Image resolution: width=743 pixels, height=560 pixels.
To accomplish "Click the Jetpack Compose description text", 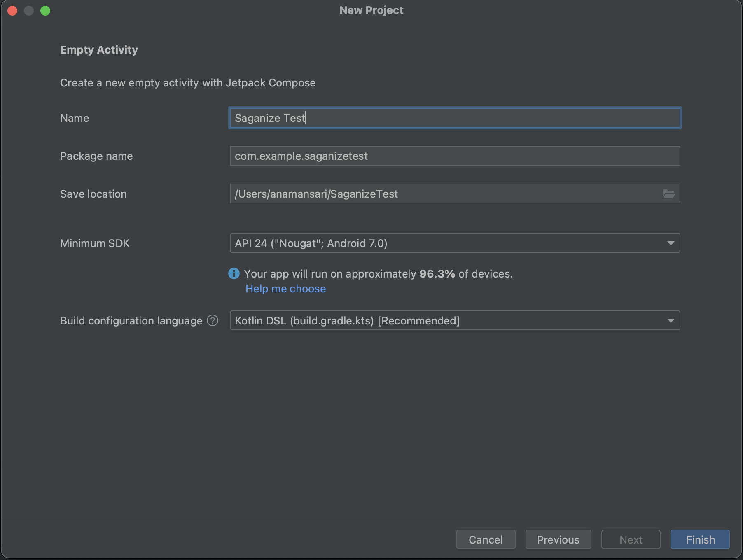I will click(188, 83).
